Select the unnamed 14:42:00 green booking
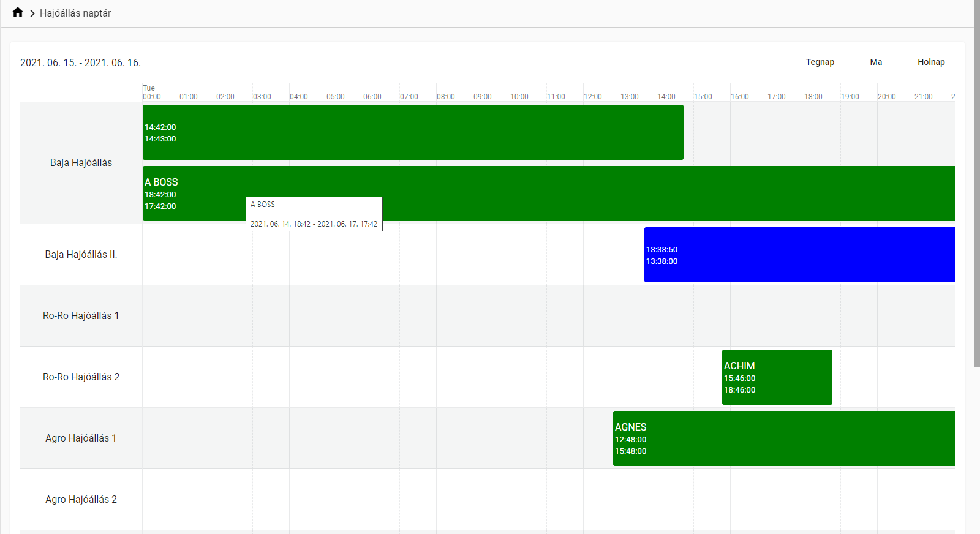 pos(413,132)
